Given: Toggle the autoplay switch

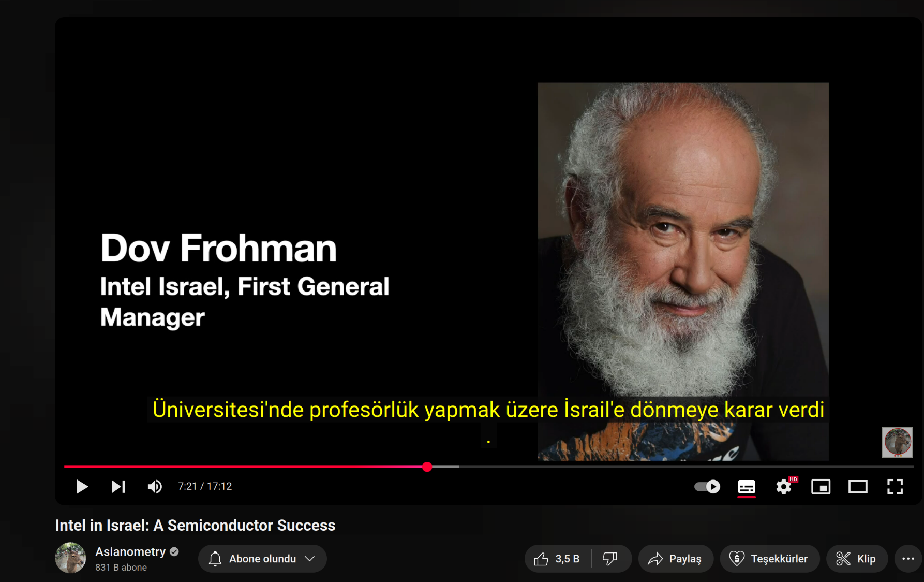Looking at the screenshot, I should click(x=707, y=487).
